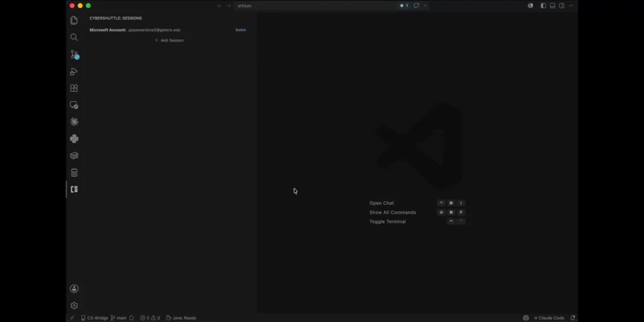Open the Extensions view

point(74,89)
